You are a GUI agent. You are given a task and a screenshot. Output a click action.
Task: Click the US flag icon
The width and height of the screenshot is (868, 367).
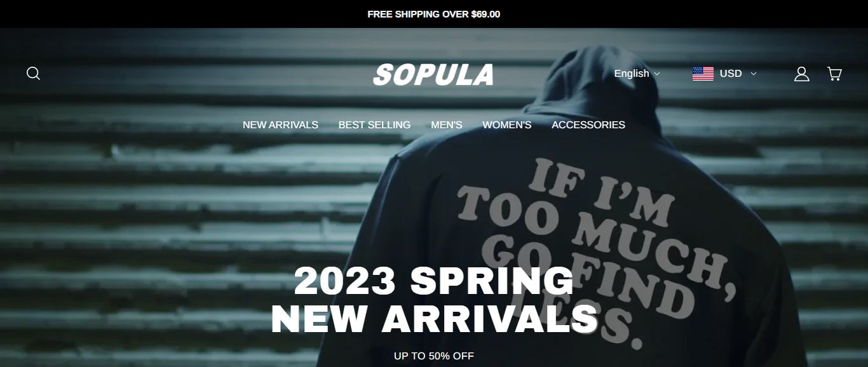pyautogui.click(x=703, y=74)
